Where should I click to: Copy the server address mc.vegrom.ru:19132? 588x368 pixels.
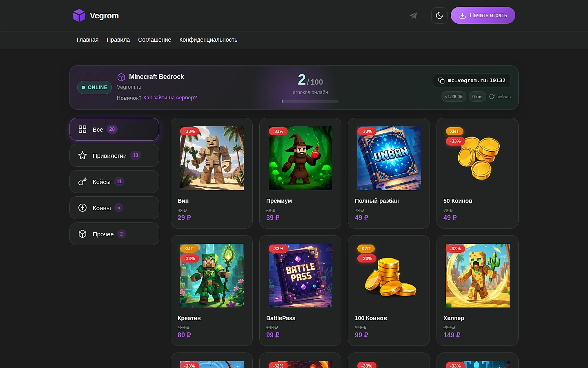(472, 81)
